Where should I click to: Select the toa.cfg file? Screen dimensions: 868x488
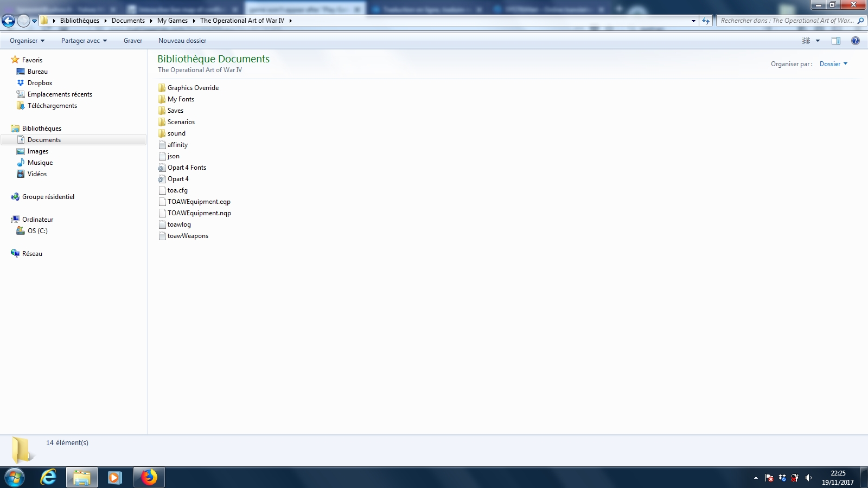click(177, 190)
